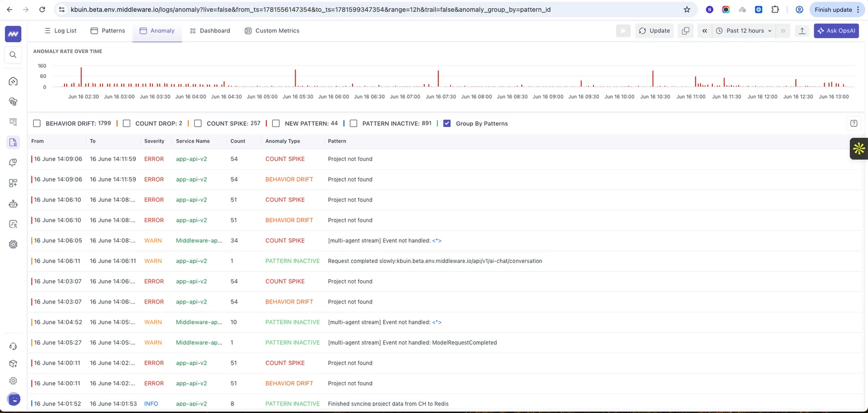Check the COUNT SPIKE filter box
Viewport: 868px width, 413px height.
(198, 124)
